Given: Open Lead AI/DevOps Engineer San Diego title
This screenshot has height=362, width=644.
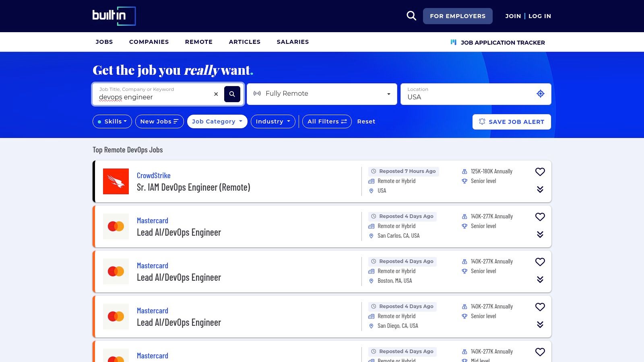Looking at the screenshot, I should point(179,322).
